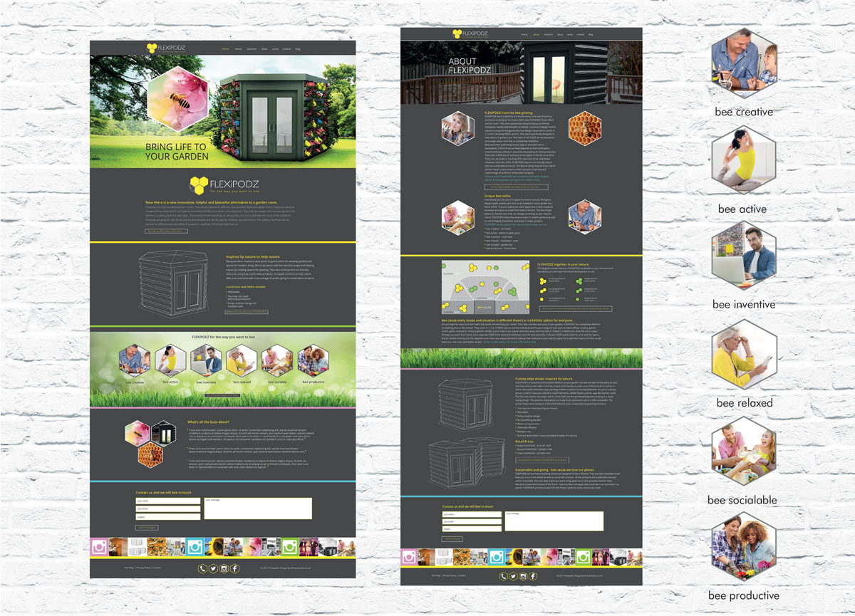Click the 'your email' field on home page form

(168, 509)
